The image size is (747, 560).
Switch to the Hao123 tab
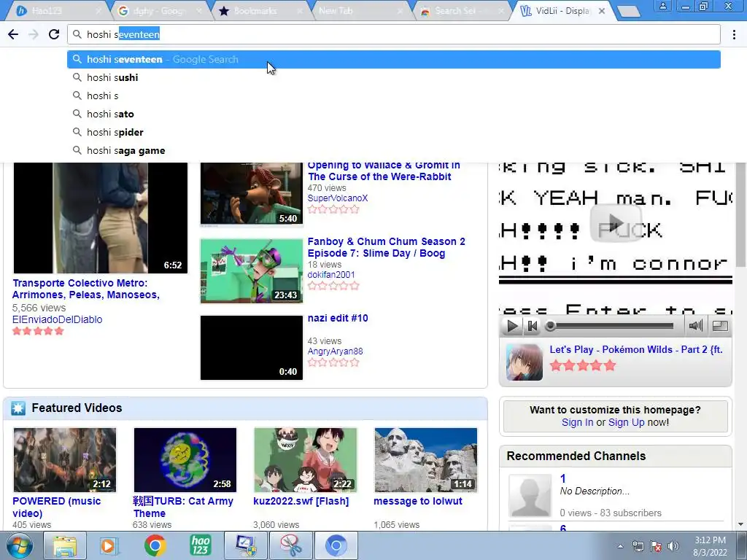point(57,11)
